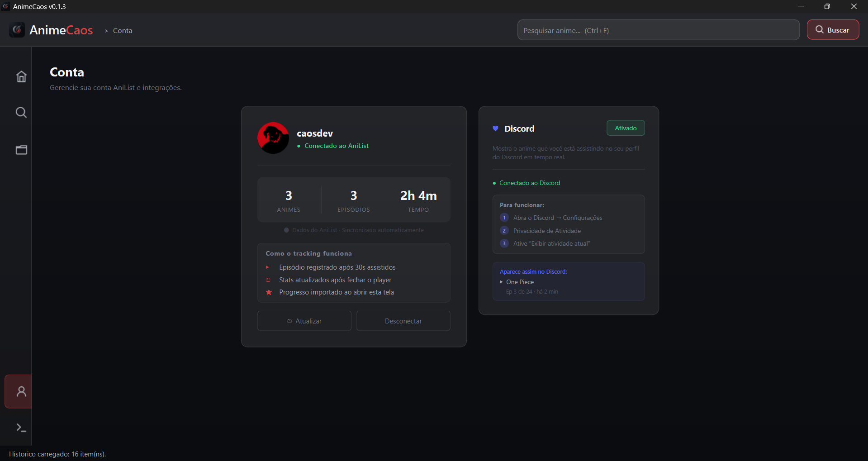This screenshot has width=868, height=461.
Task: Restore down the AnimeCaos window
Action: click(x=827, y=6)
